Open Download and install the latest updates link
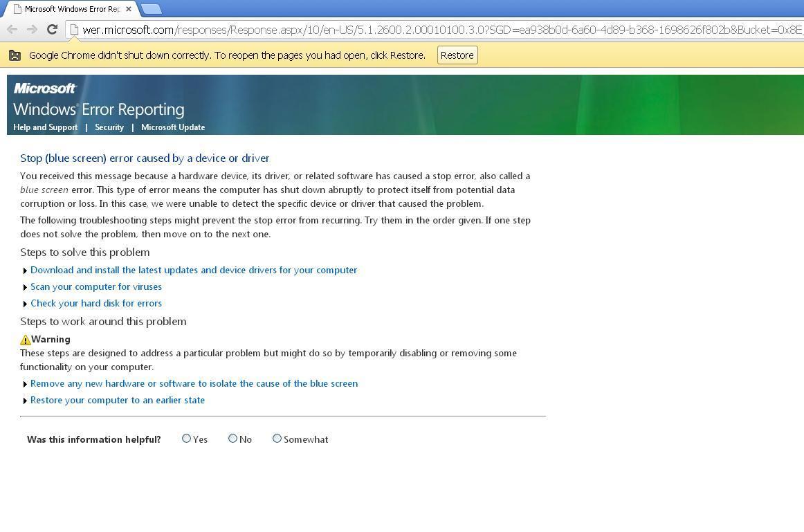 pyautogui.click(x=194, y=270)
